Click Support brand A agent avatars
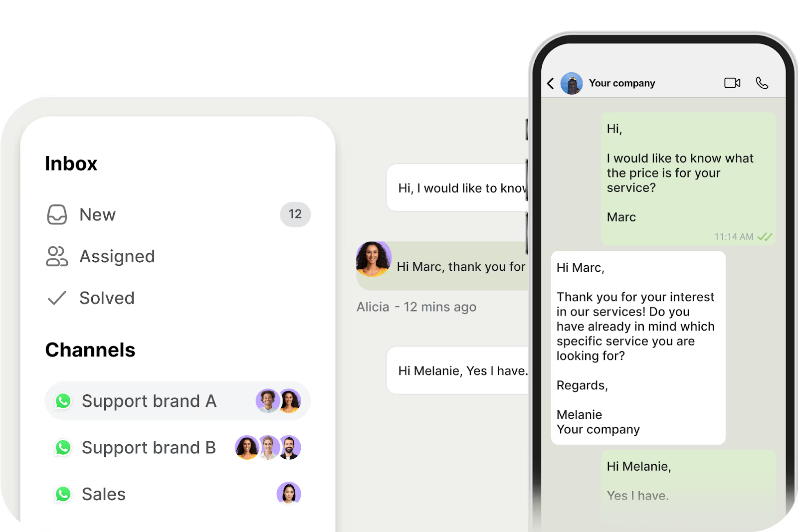 (x=278, y=401)
